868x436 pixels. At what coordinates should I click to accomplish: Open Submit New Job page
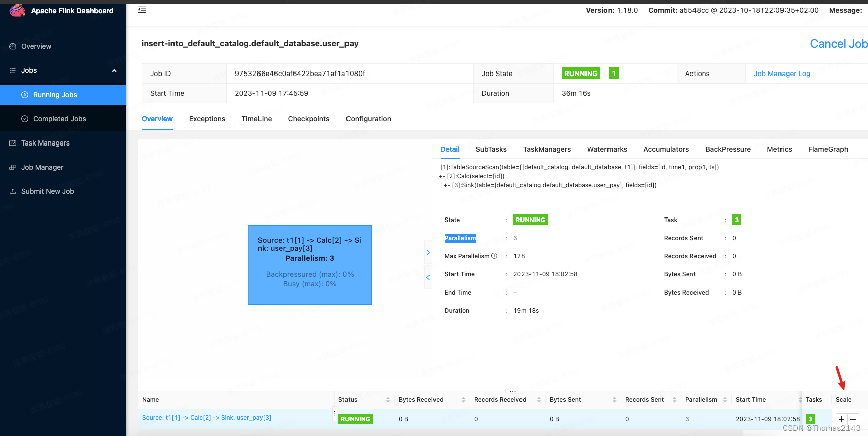pos(47,191)
